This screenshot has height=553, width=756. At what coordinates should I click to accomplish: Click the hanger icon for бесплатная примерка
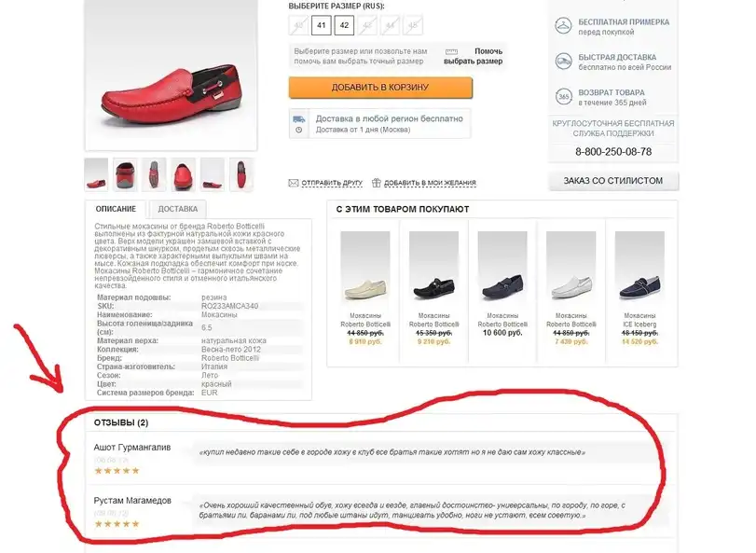[x=563, y=25]
